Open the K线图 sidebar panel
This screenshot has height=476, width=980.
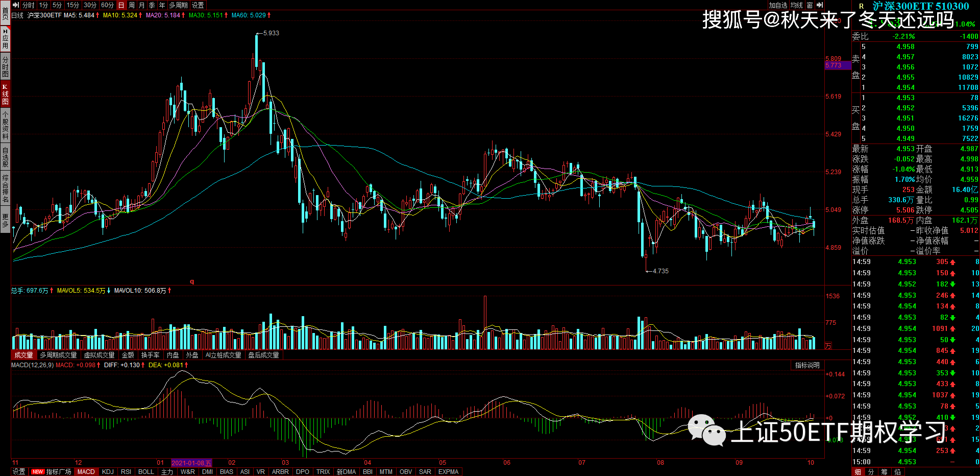pos(5,94)
